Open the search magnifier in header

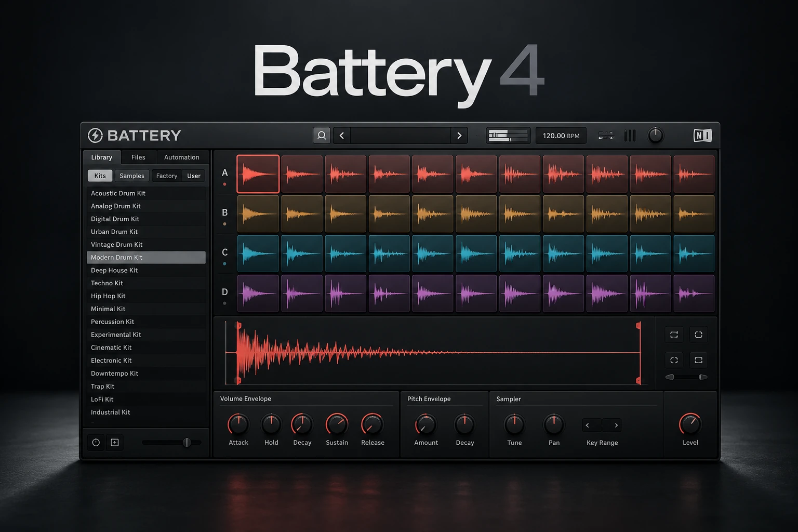pyautogui.click(x=322, y=136)
